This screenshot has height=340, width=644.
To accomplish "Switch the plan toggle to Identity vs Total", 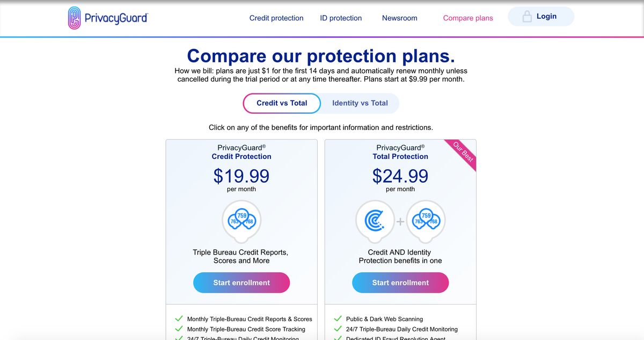I will tap(359, 103).
